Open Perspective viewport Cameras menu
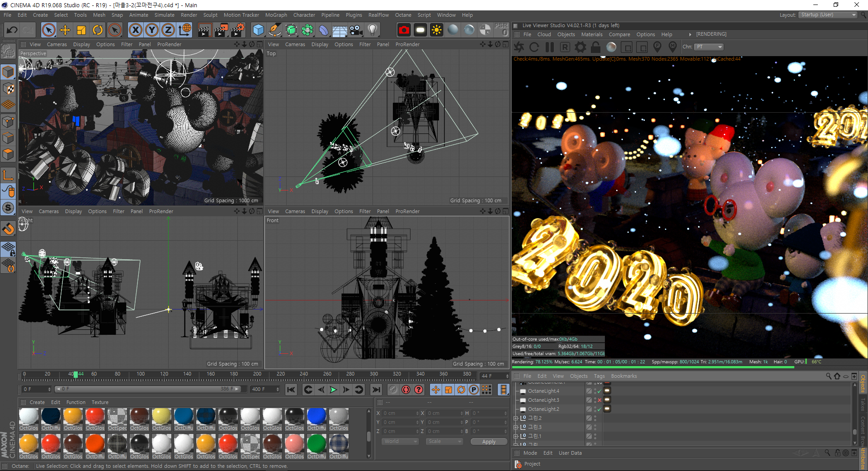 click(x=57, y=44)
